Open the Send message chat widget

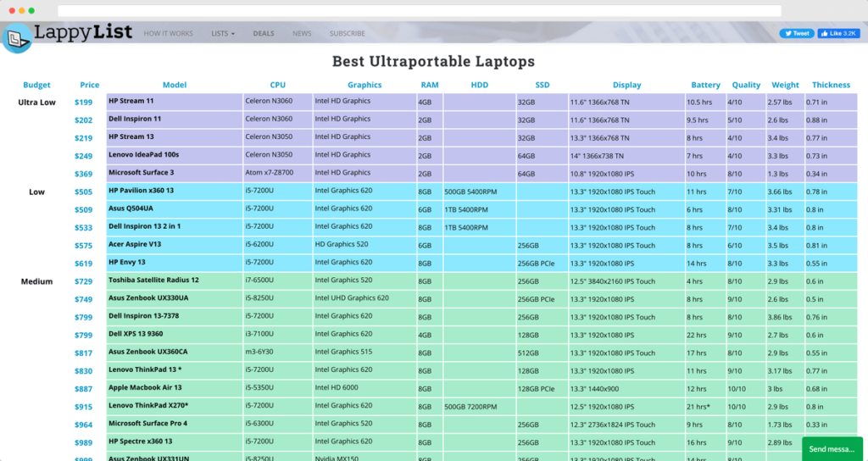(x=832, y=449)
